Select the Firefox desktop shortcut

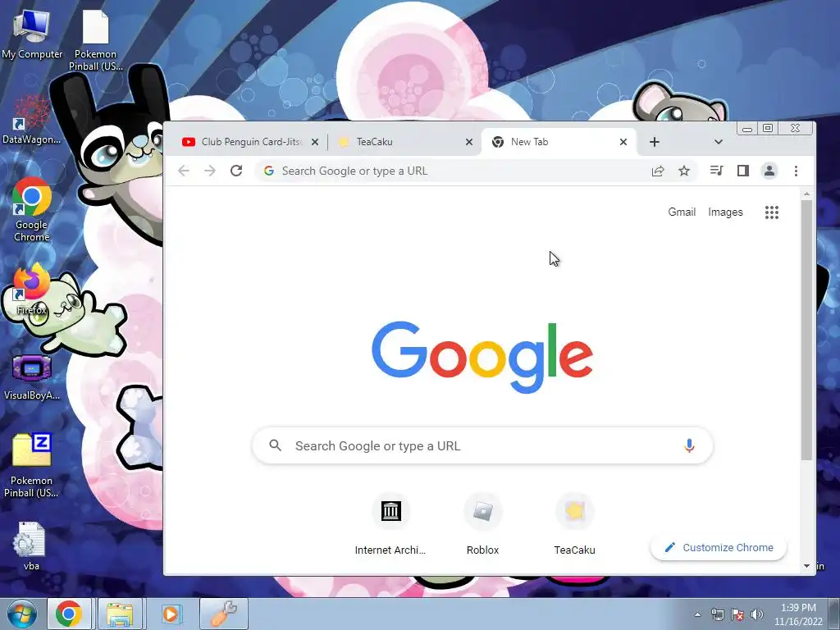pyautogui.click(x=32, y=290)
